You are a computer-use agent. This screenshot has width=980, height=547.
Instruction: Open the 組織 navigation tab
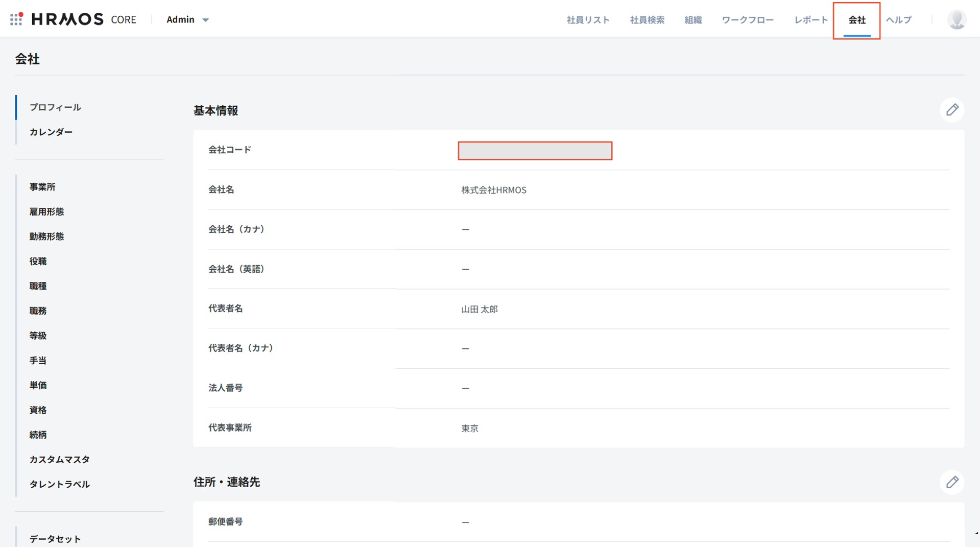click(x=692, y=20)
